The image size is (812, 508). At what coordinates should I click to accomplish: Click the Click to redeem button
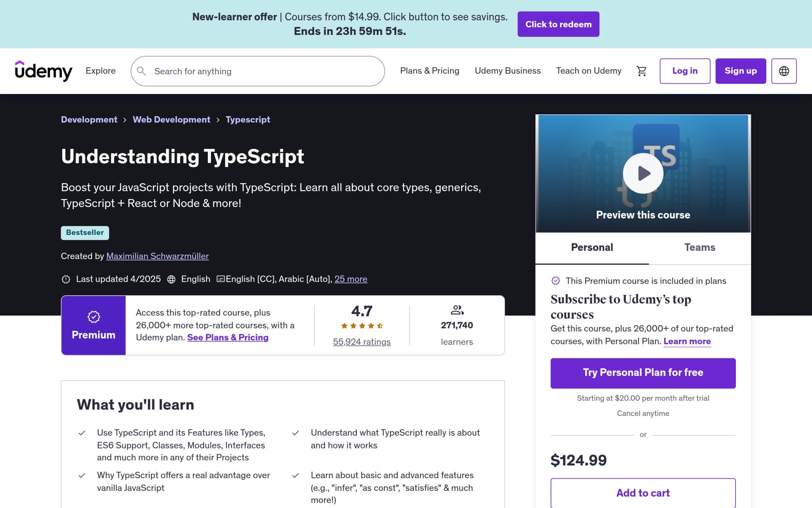558,24
